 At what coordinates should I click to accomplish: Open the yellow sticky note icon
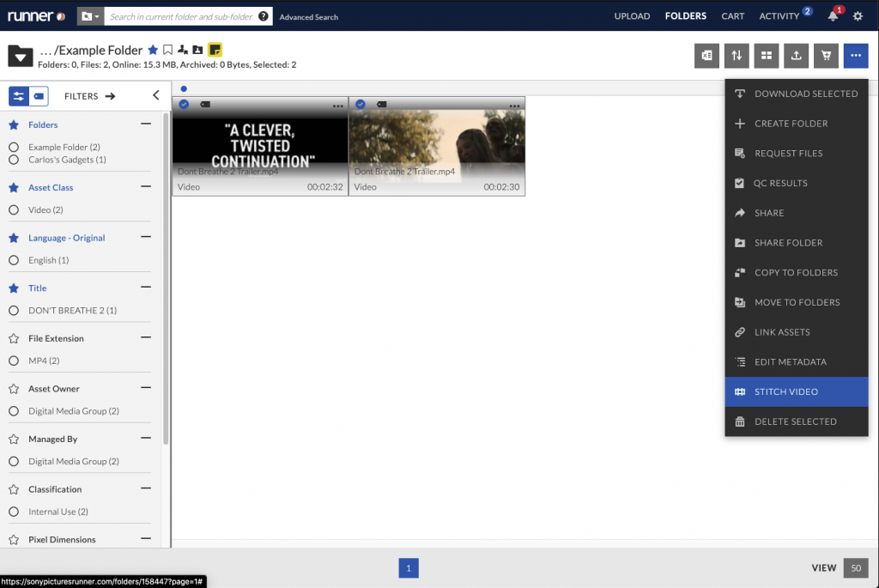215,50
